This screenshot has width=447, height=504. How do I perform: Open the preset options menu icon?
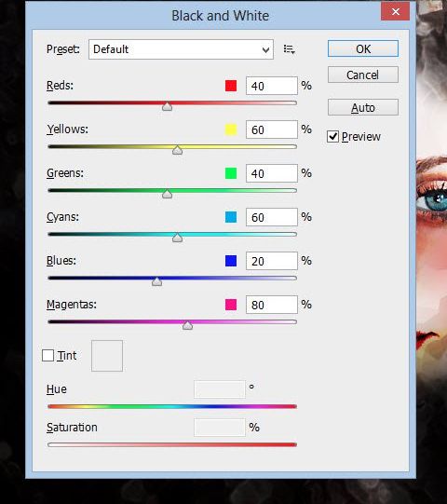[290, 49]
